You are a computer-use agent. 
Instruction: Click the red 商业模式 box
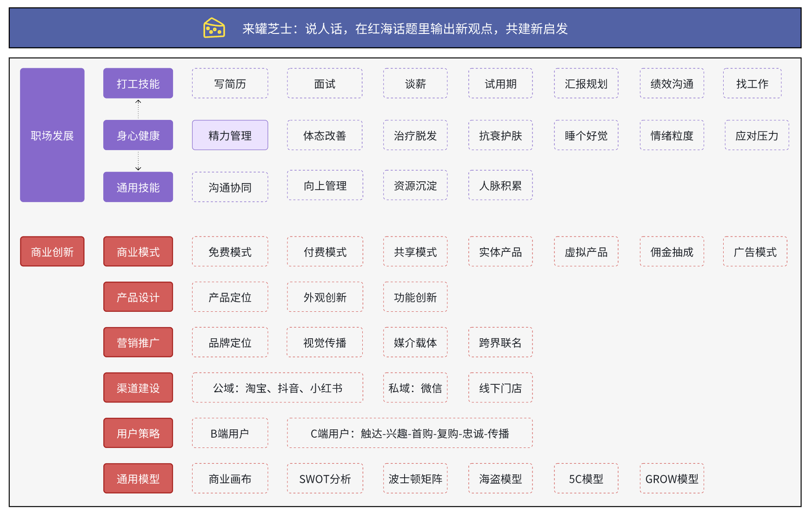pos(138,251)
